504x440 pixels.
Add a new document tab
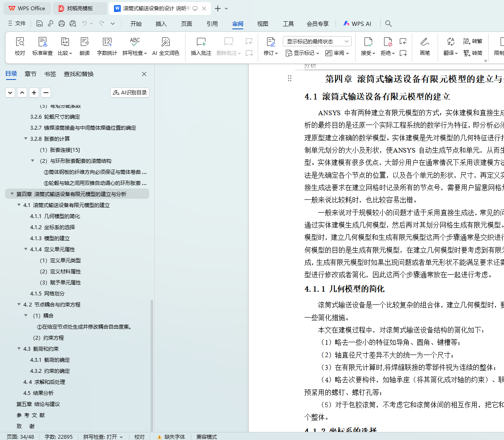pos(218,9)
